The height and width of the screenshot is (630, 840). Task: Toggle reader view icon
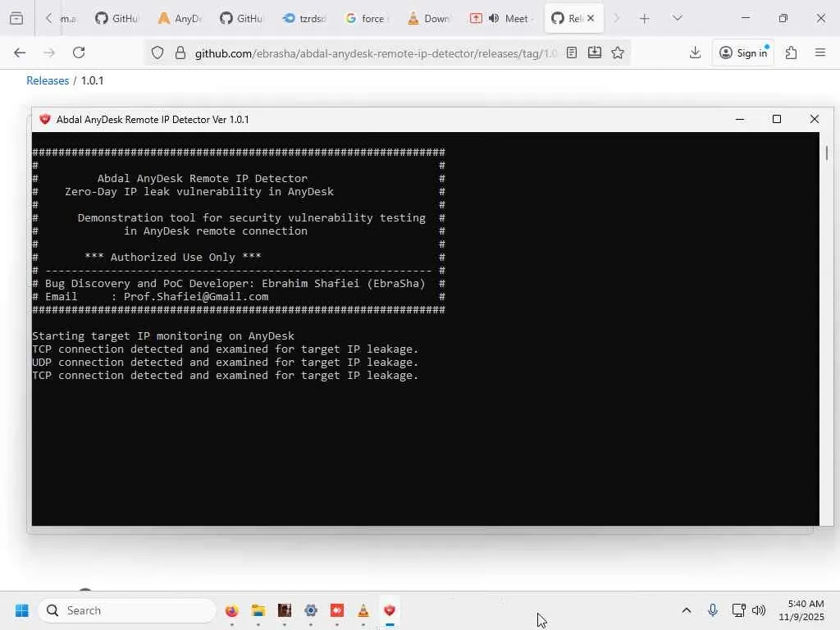coord(572,52)
